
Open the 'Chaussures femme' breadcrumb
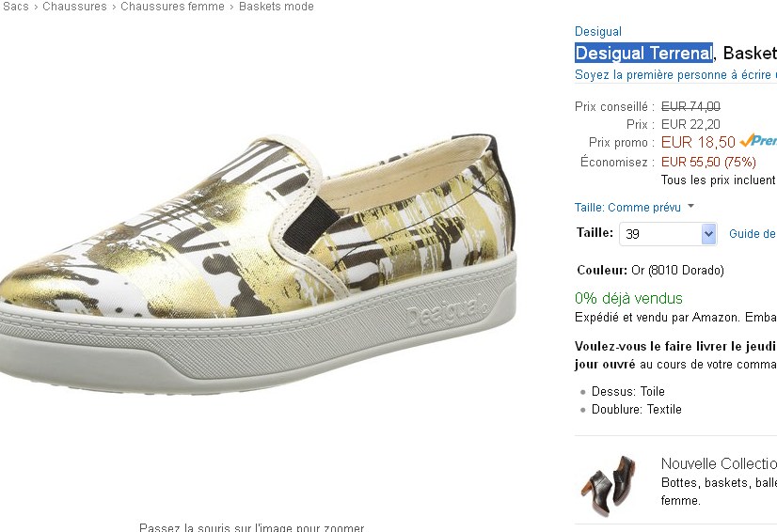172,7
